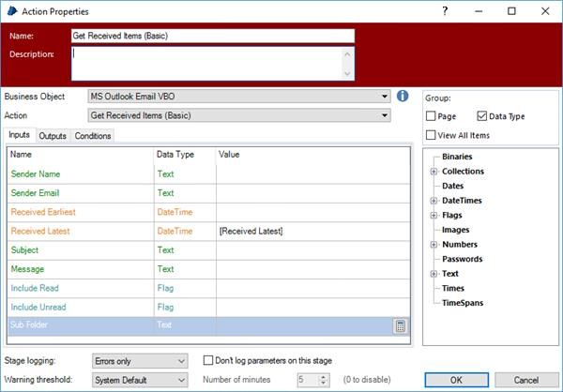Expand the Text data type node

click(434, 274)
